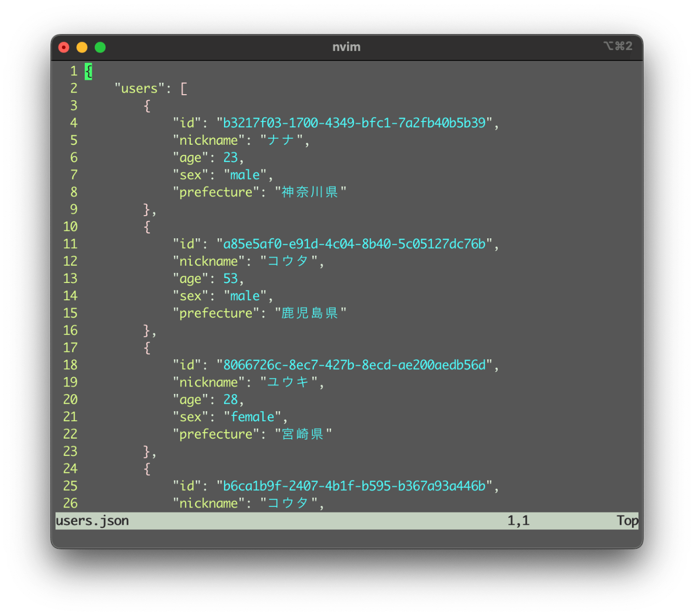Click the age value 23

231,158
